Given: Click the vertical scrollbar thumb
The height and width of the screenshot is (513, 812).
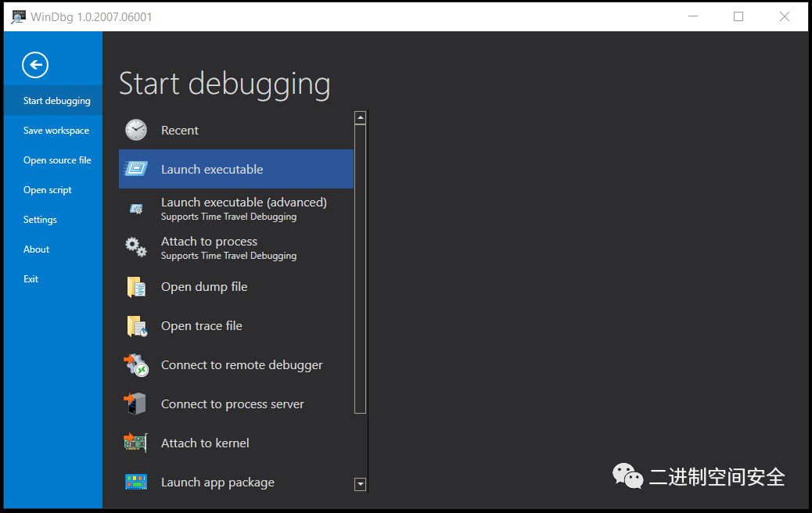Looking at the screenshot, I should click(361, 269).
